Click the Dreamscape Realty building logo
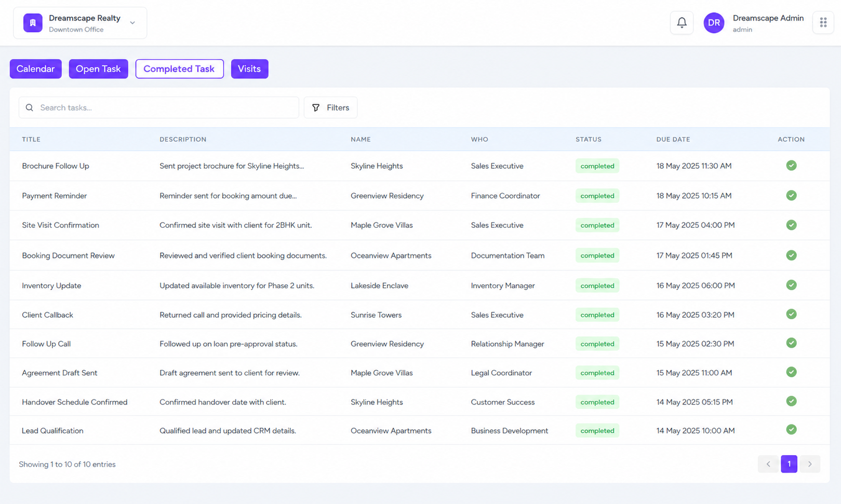 pos(33,23)
